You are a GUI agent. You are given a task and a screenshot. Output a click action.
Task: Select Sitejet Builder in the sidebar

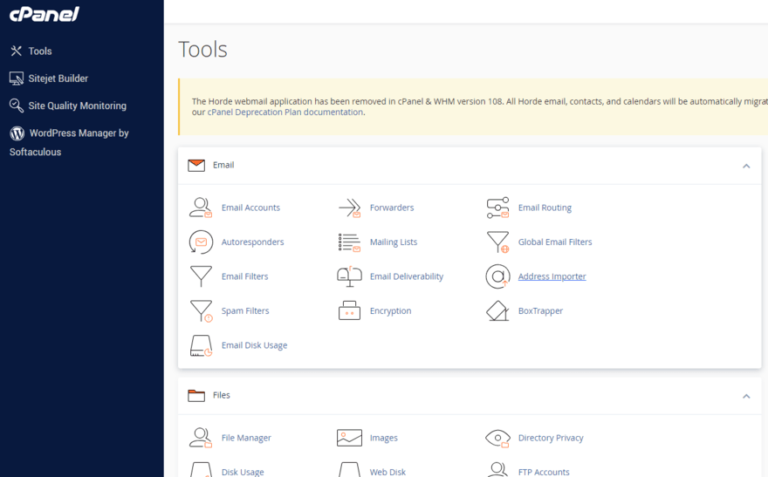point(58,78)
